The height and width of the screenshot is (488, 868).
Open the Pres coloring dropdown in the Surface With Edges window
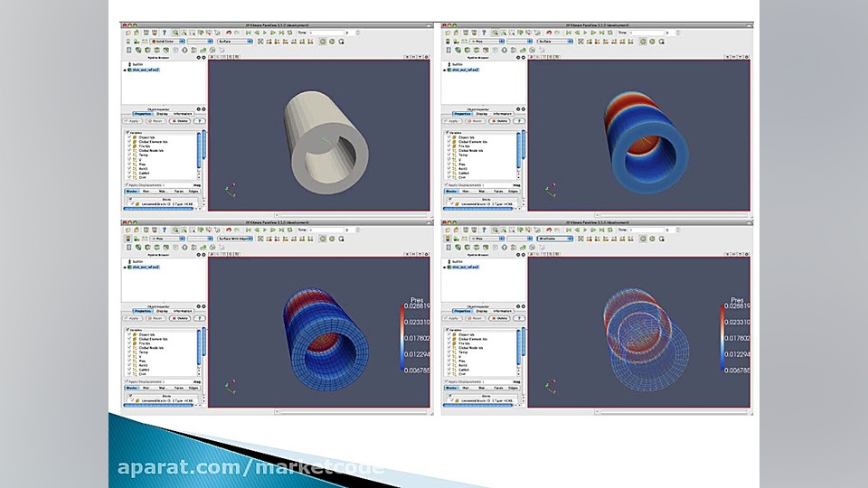pyautogui.click(x=167, y=239)
